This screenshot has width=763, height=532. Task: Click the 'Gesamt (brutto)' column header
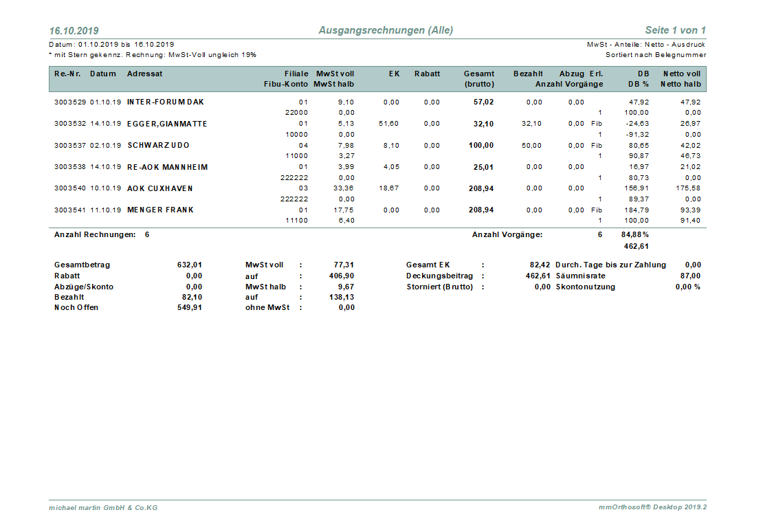pyautogui.click(x=478, y=79)
